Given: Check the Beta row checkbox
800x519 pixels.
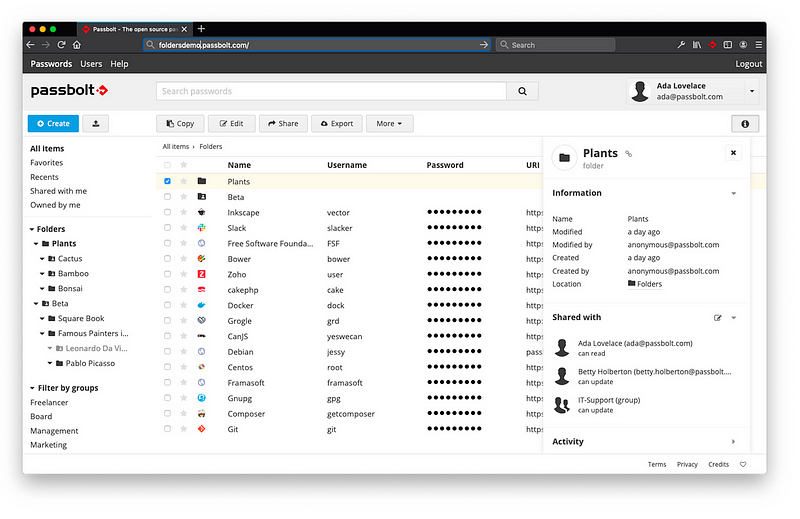Looking at the screenshot, I should pyautogui.click(x=167, y=196).
